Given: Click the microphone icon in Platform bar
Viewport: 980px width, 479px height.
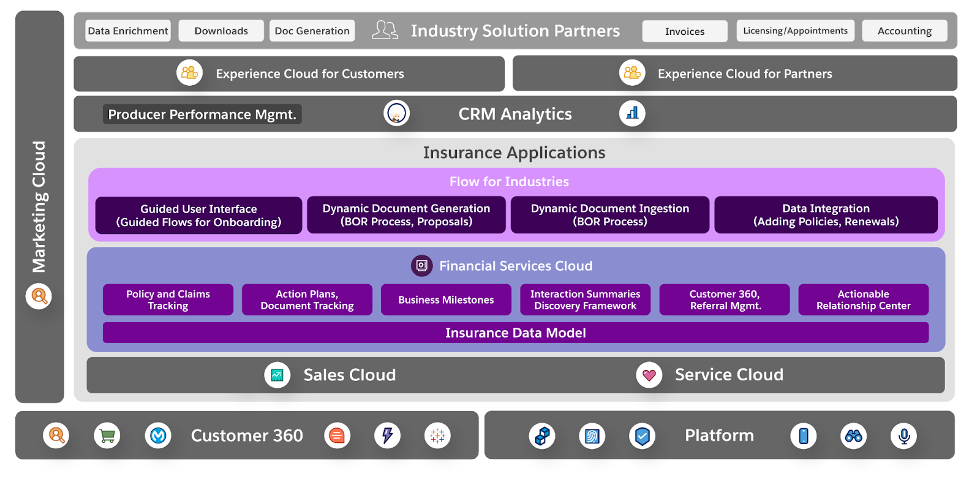Looking at the screenshot, I should 904,436.
